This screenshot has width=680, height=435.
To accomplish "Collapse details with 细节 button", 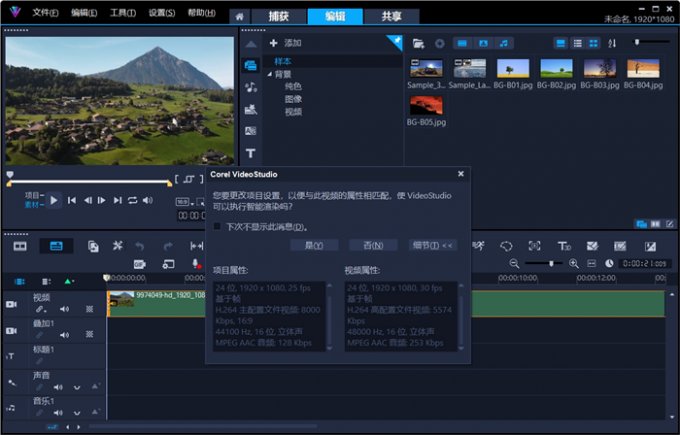I will click(x=432, y=245).
